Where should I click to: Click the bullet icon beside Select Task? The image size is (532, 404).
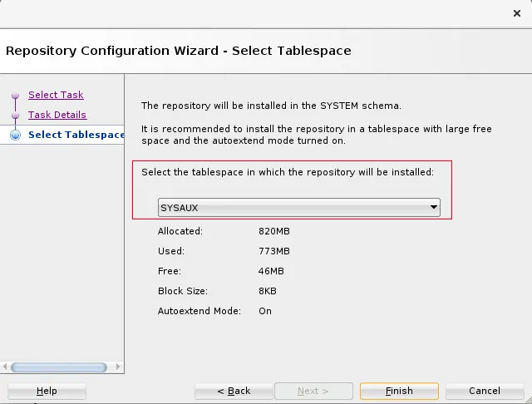15,96
